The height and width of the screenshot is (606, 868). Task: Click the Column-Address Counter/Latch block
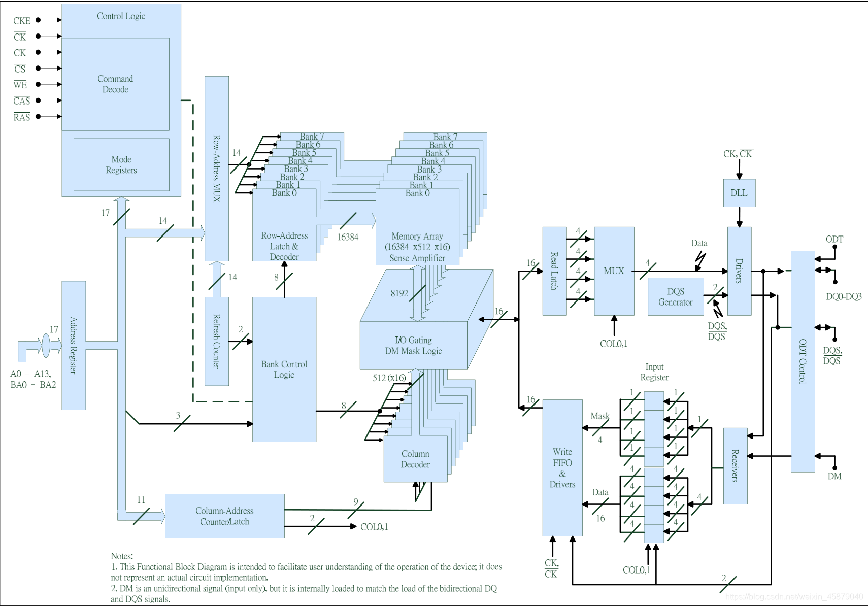click(224, 516)
